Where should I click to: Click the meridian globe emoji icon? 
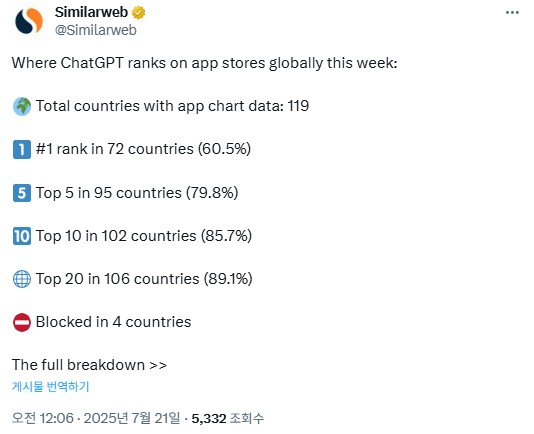[22, 279]
